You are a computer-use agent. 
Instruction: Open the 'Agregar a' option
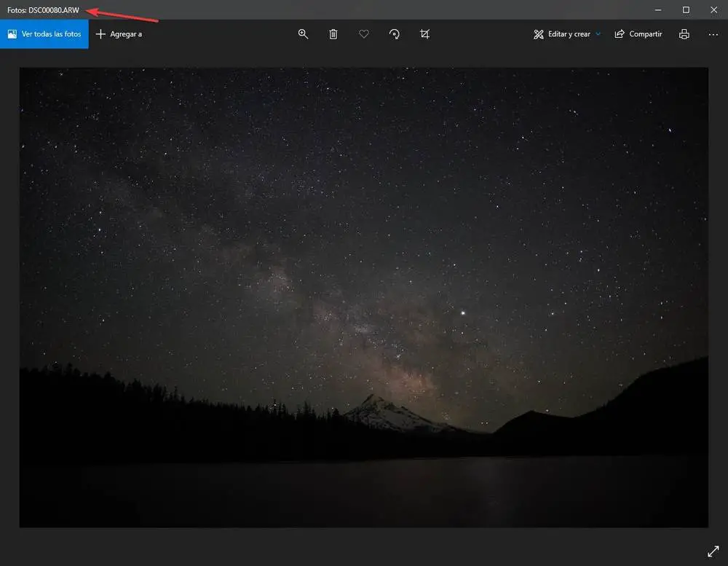[x=119, y=34]
